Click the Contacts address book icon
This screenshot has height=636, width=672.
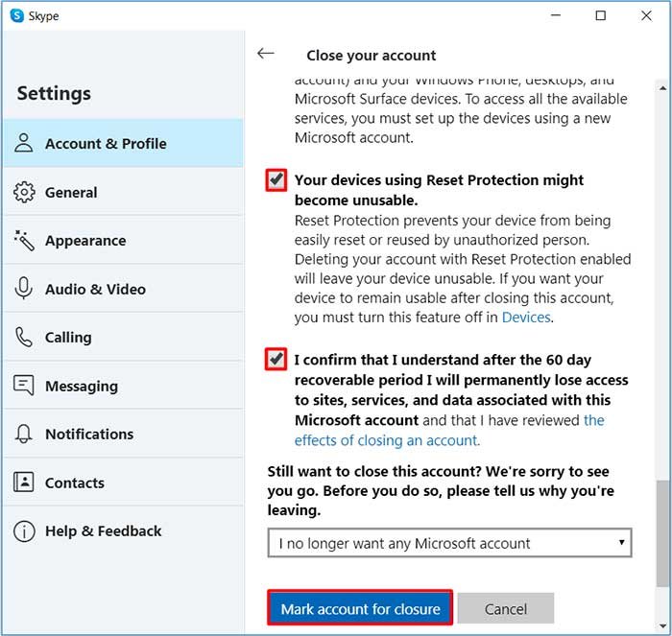pos(24,483)
